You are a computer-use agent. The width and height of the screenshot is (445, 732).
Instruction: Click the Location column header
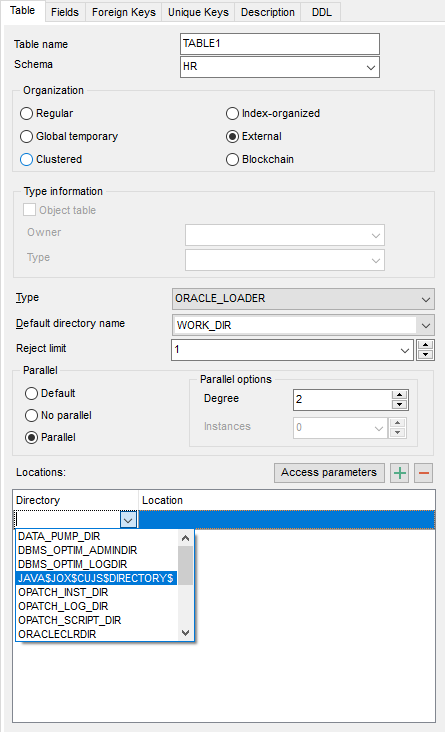tap(287, 500)
